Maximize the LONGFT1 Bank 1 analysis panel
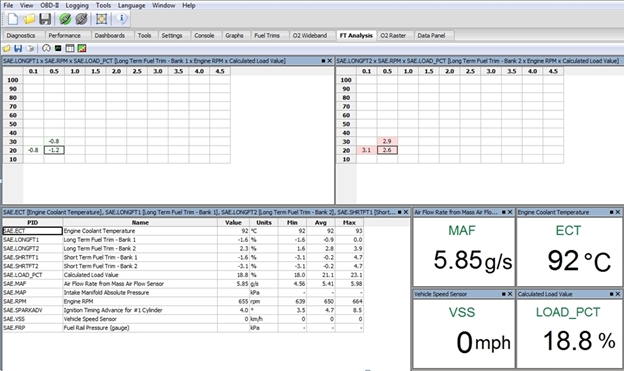This screenshot has width=625, height=371. coord(323,61)
